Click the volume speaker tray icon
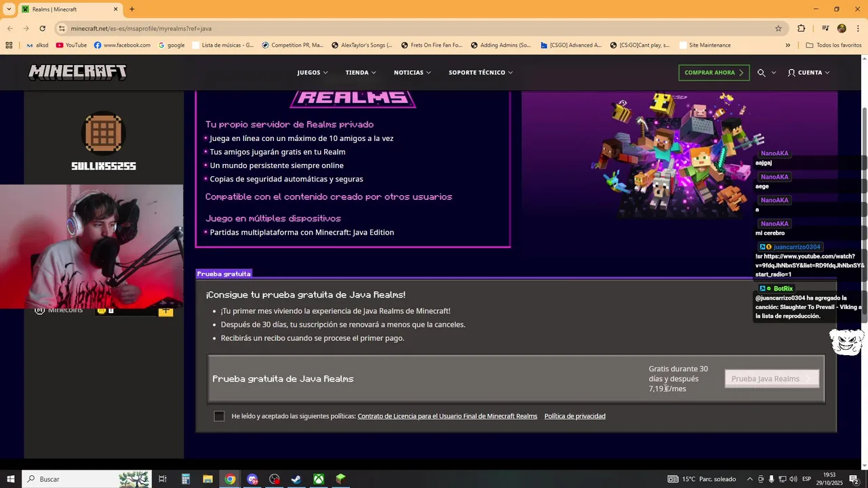 (793, 479)
